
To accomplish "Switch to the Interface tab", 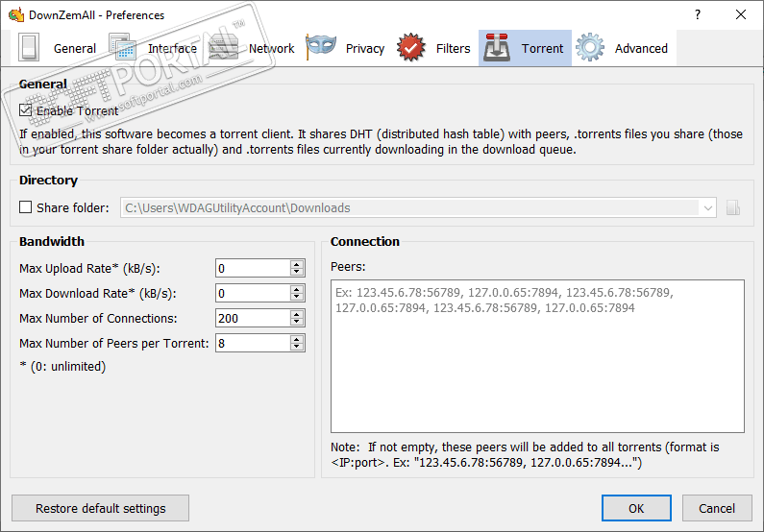I will [x=153, y=48].
